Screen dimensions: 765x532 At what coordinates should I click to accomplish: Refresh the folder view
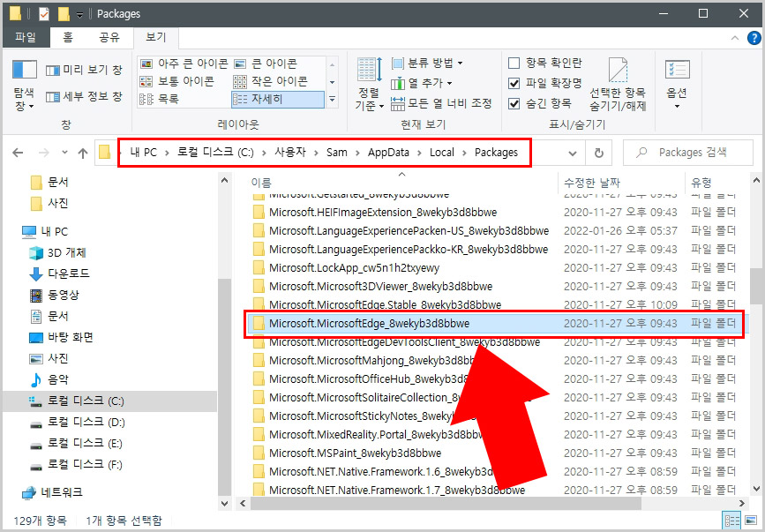click(598, 154)
